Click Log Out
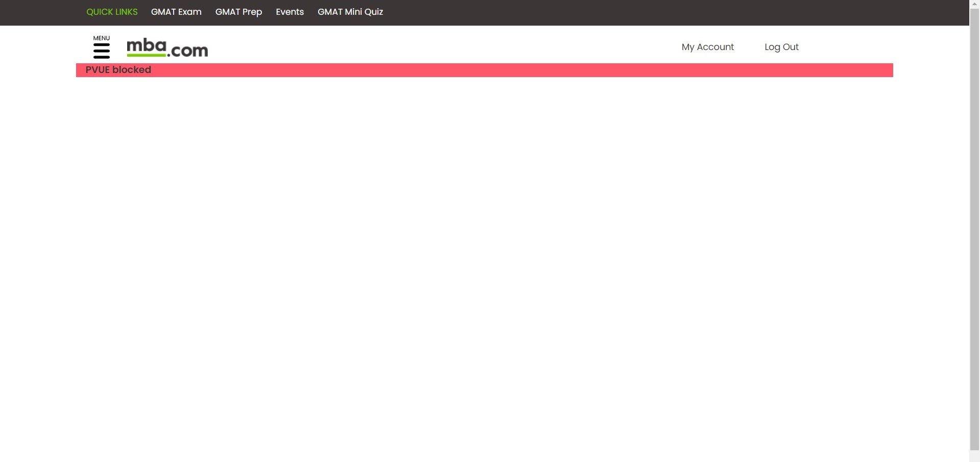The height and width of the screenshot is (462, 980). pos(781,46)
